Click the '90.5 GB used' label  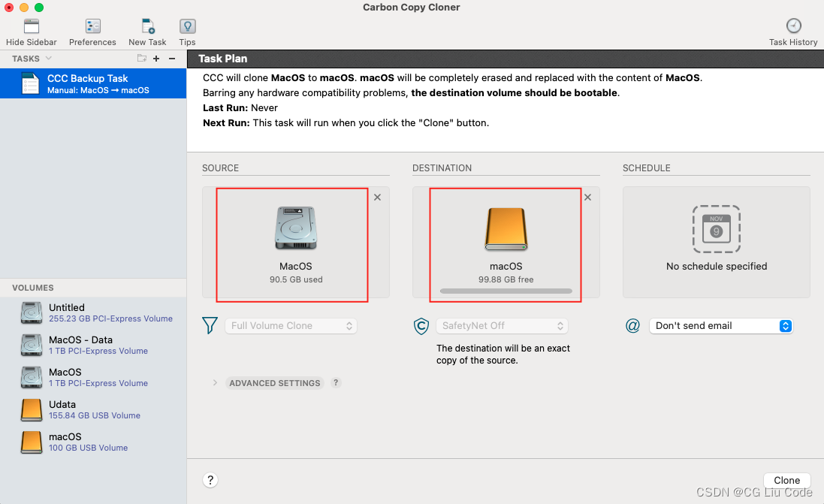(x=296, y=279)
